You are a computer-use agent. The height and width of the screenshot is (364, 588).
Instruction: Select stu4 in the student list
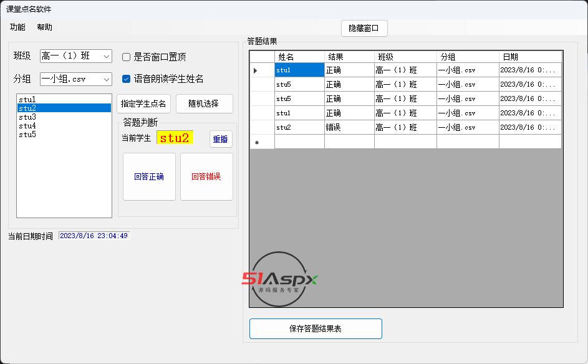coord(64,125)
